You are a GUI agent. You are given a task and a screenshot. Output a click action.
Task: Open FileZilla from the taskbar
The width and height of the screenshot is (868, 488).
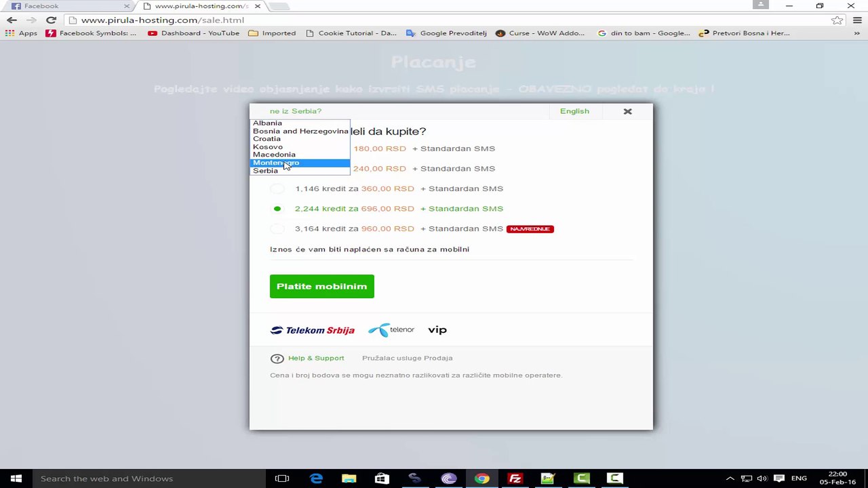pos(515,479)
